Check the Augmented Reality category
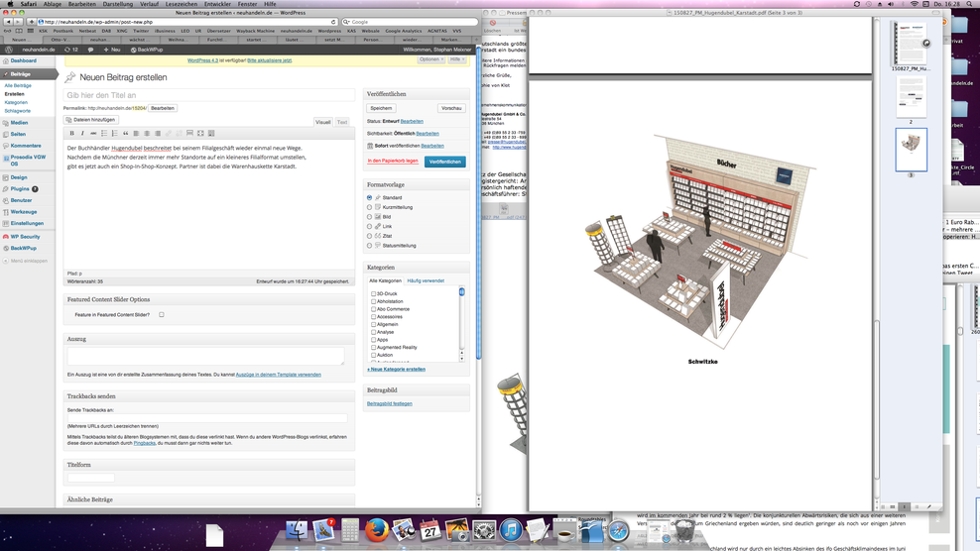Viewport: 980px width, 551px height. tap(373, 347)
